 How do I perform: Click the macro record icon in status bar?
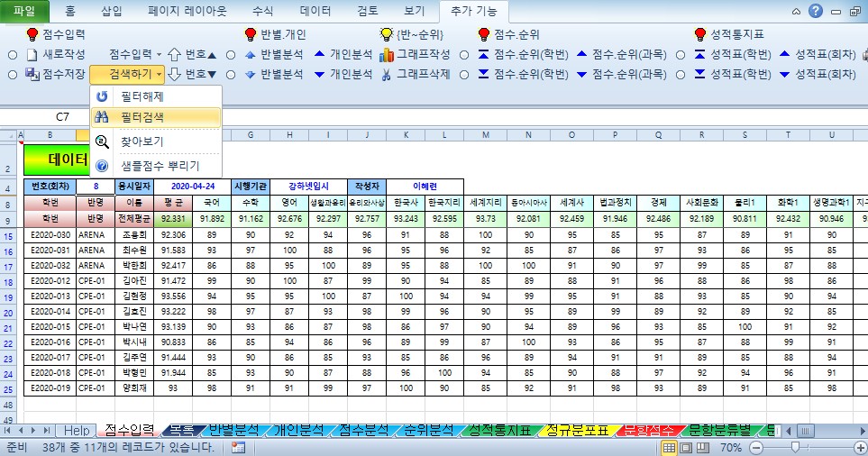239,447
